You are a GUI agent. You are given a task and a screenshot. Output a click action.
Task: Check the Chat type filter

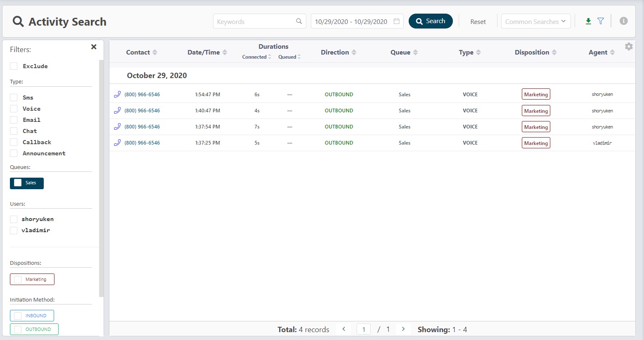pyautogui.click(x=14, y=131)
